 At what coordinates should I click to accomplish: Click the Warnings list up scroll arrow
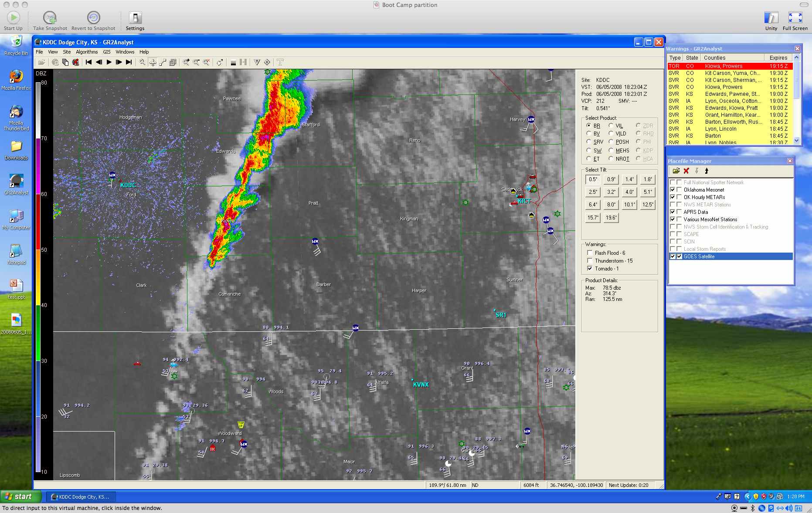click(x=797, y=57)
